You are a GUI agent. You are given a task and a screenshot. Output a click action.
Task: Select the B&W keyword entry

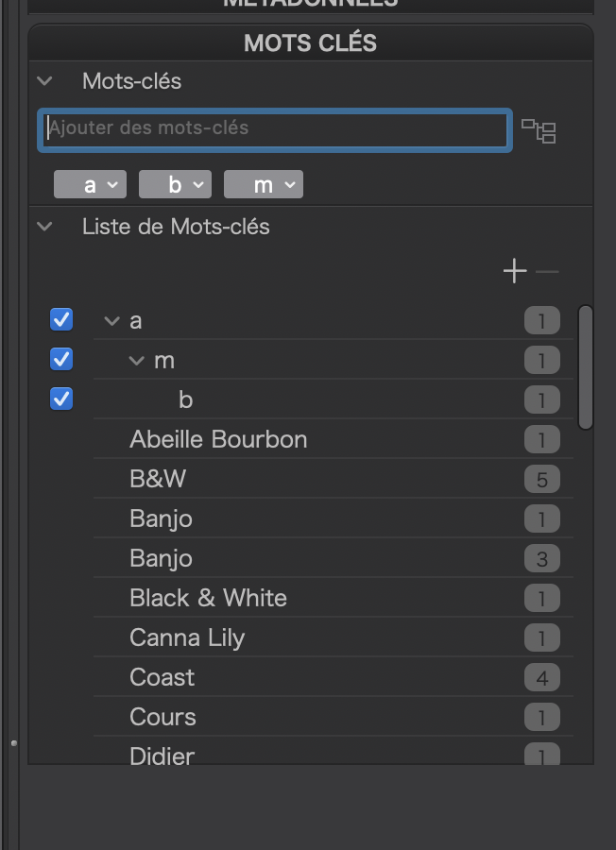pos(158,479)
